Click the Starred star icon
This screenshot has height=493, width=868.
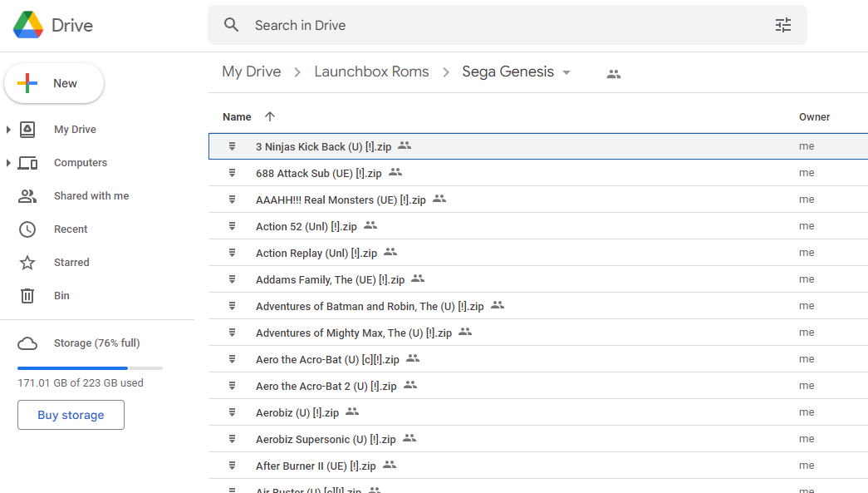[x=27, y=263]
